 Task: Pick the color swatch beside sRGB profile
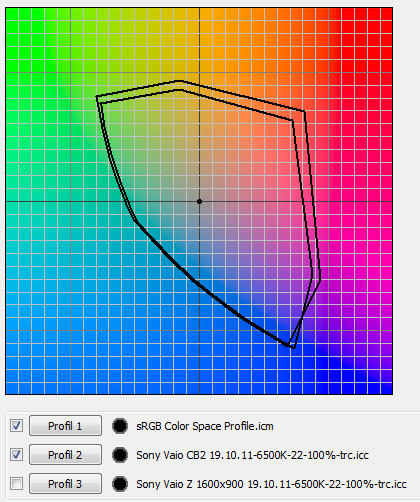click(120, 426)
